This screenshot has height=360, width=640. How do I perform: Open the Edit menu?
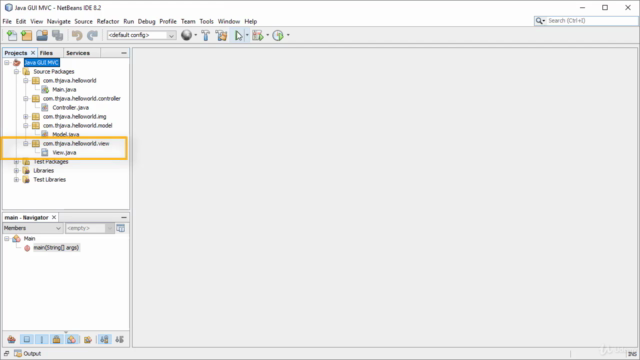21,21
